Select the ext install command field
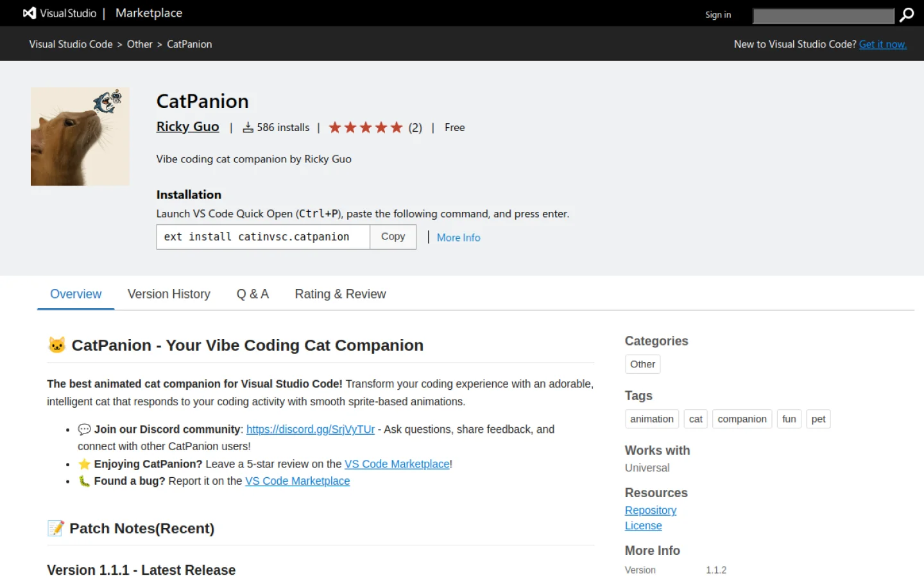Viewport: 924px width, 578px height. [263, 237]
